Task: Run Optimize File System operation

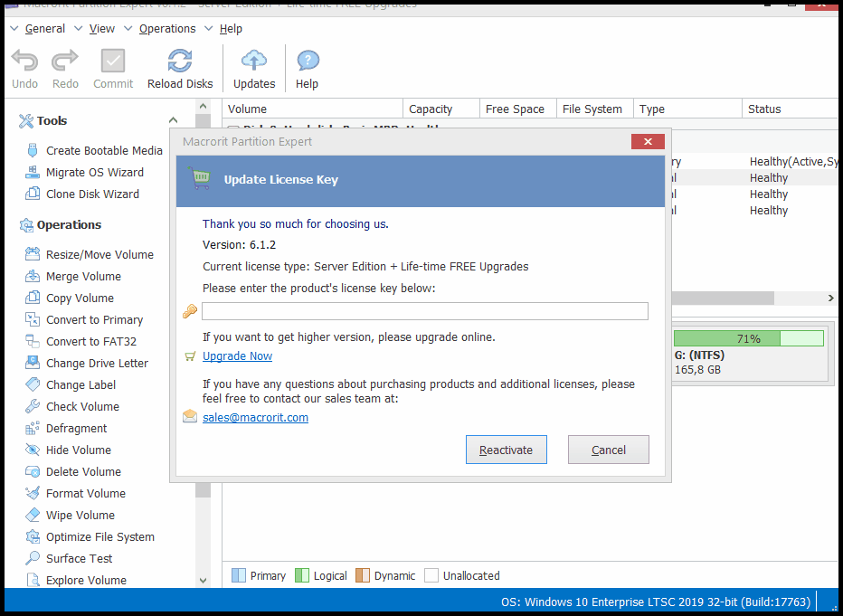Action: click(x=90, y=536)
